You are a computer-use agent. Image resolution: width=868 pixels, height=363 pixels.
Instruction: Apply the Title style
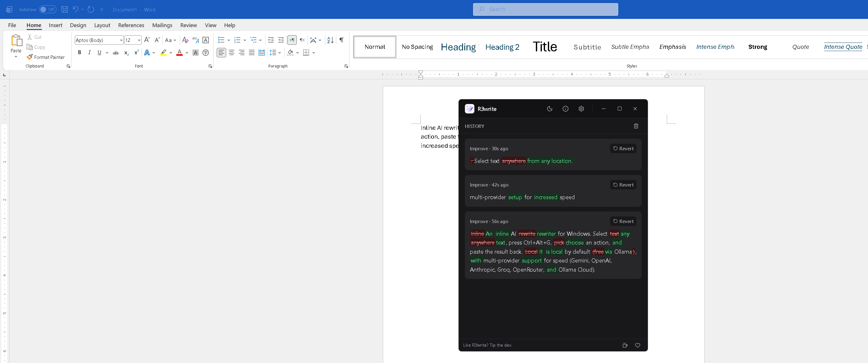click(545, 47)
